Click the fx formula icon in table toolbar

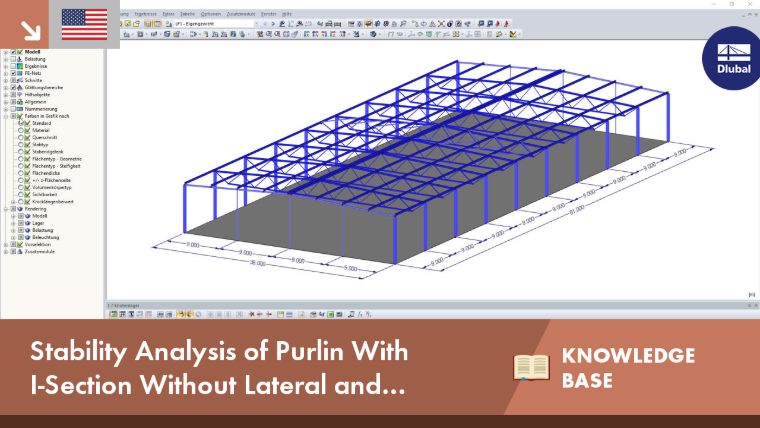(360, 314)
